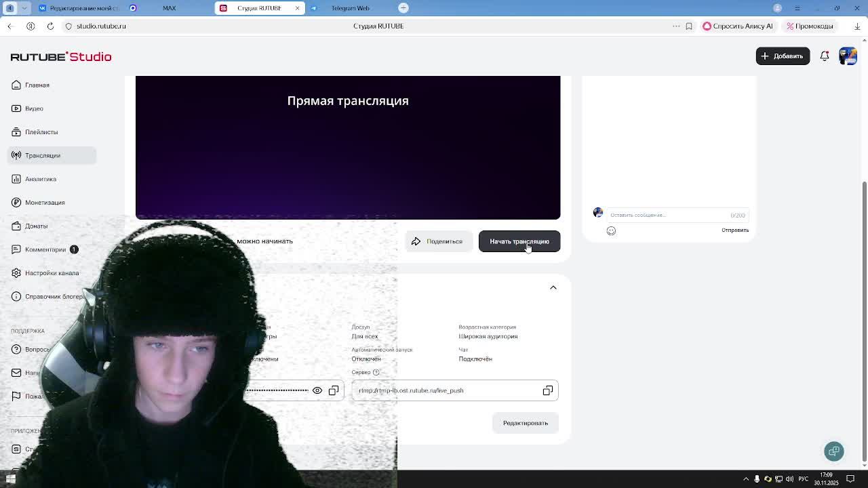Click the Монетизация ruble icon

coord(16,203)
